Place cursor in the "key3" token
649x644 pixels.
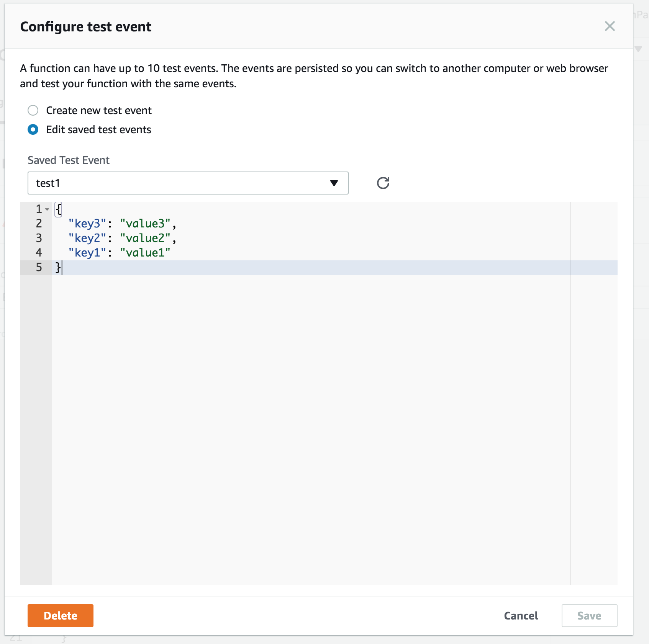(87, 224)
